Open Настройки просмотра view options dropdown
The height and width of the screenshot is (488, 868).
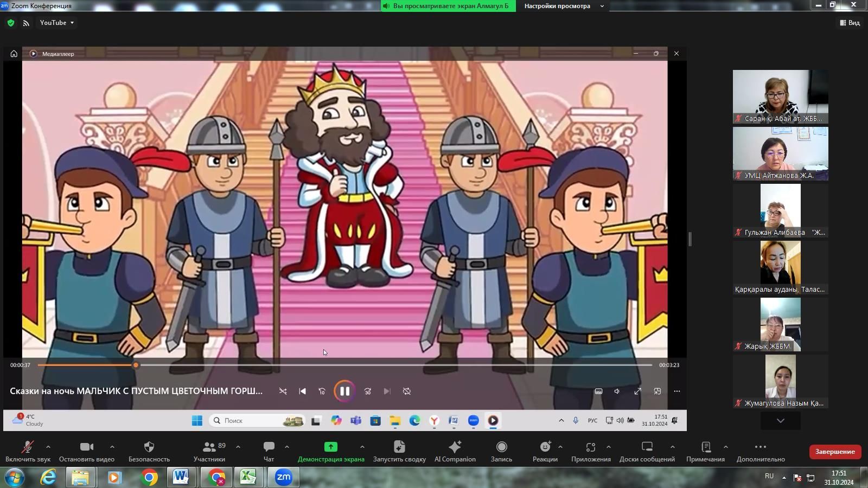pyautogui.click(x=564, y=6)
